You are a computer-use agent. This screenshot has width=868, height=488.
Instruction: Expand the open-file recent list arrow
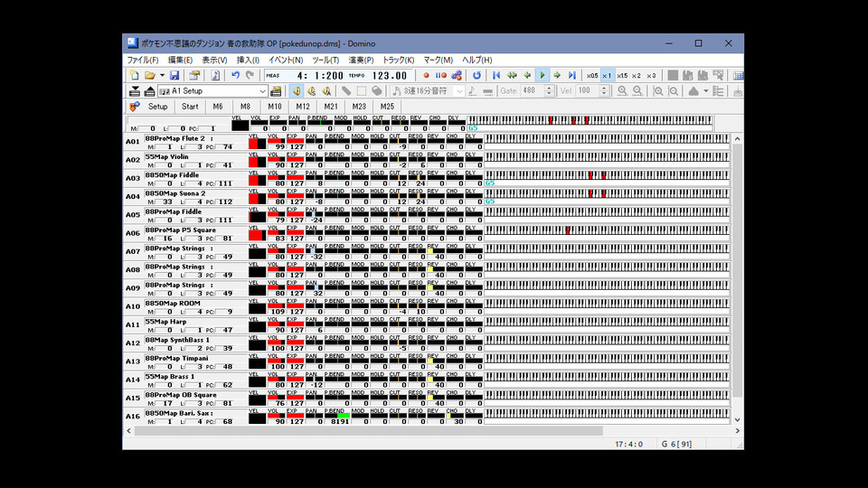point(162,75)
